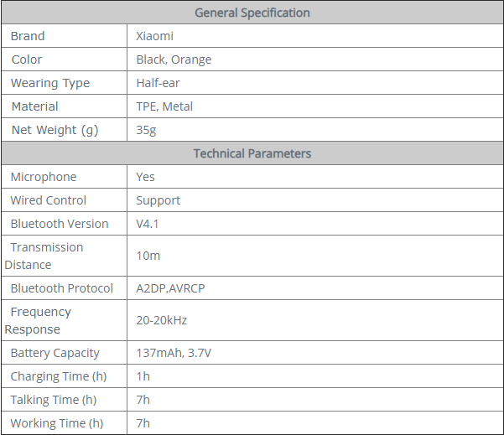The width and height of the screenshot is (504, 435).
Task: Select the Charging Time (h) label
Action: click(59, 376)
